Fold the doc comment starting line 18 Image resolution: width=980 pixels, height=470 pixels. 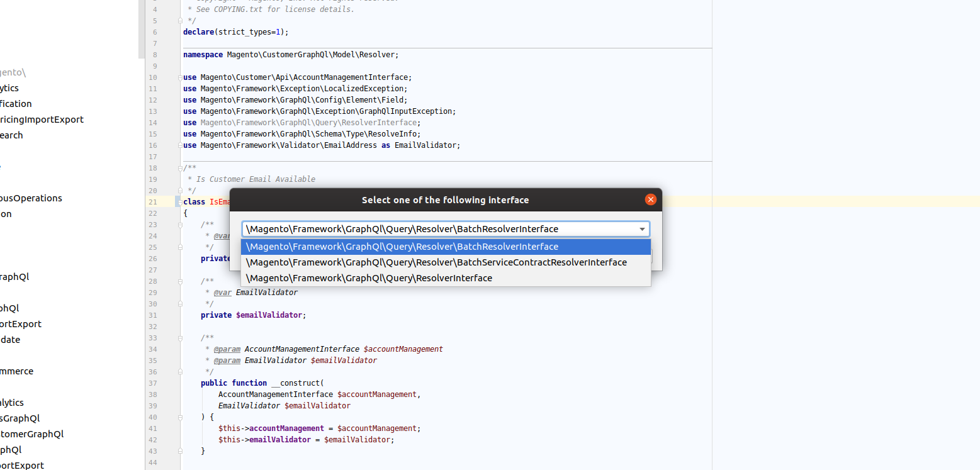pos(180,168)
